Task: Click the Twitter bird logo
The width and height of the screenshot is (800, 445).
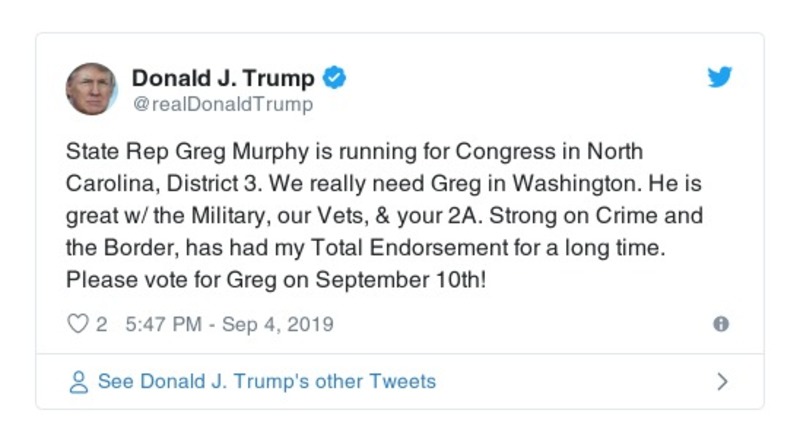Action: click(x=719, y=78)
